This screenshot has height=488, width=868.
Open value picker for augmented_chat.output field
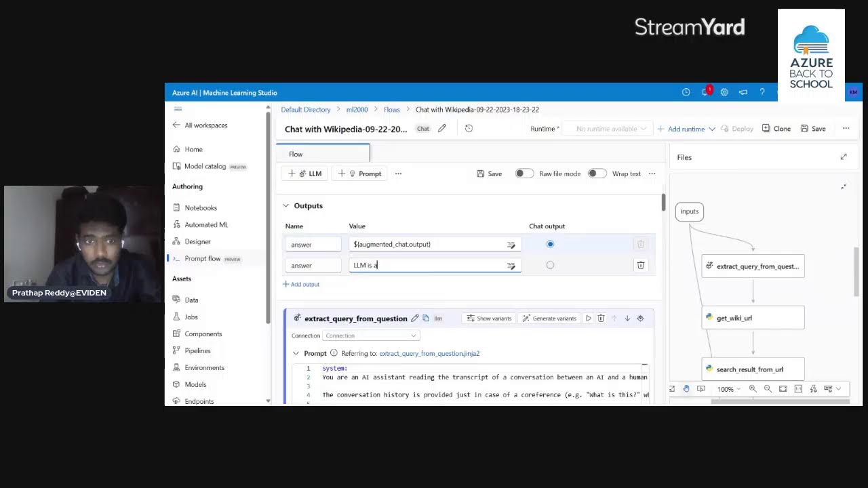point(511,245)
